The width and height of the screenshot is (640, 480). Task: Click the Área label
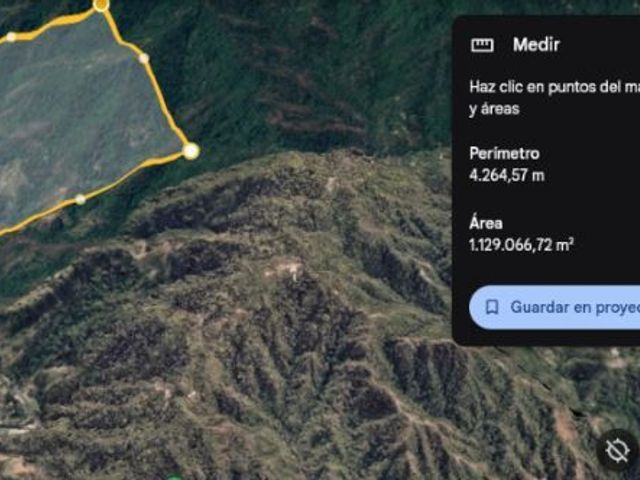486,223
